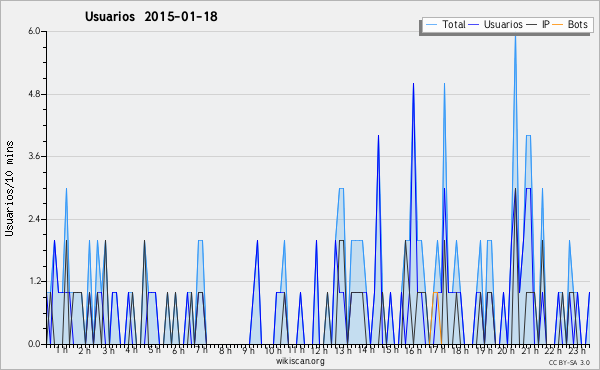Click the 20 h x-axis tick label
Image resolution: width=600 pixels, height=370 pixels.
coord(506,350)
